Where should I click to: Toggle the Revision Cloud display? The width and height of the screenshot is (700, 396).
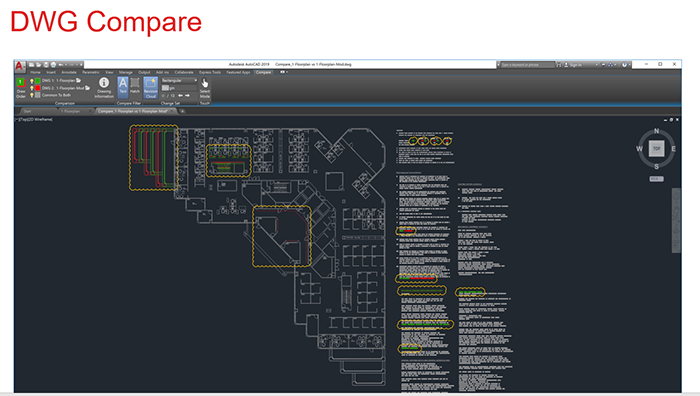[x=151, y=88]
